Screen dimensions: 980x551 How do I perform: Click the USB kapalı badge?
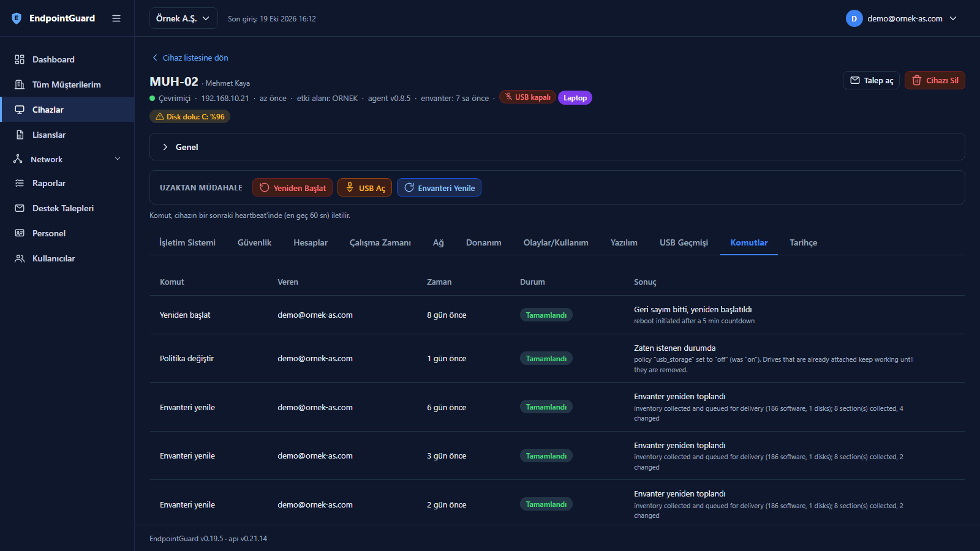coord(527,97)
